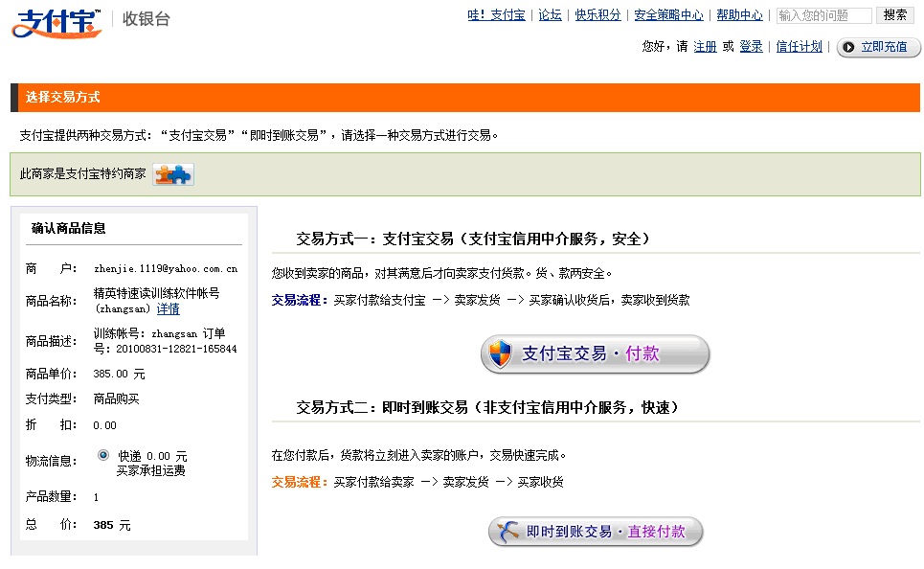Pay using 即时到账交易·直接付款 button
The image size is (924, 569).
coord(596,532)
